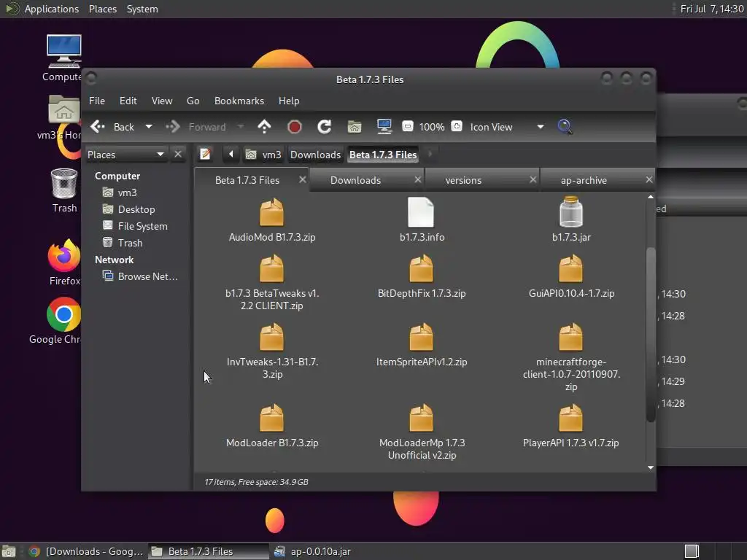The height and width of the screenshot is (560, 747).
Task: Close the Beta 1.7.3 Files tab
Action: point(303,179)
